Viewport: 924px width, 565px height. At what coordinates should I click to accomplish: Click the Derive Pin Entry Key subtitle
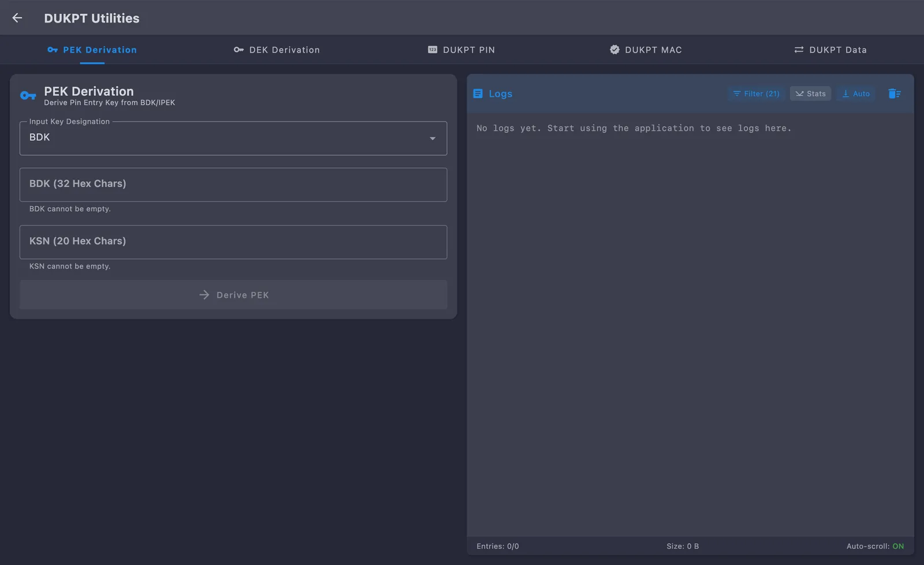coord(109,103)
